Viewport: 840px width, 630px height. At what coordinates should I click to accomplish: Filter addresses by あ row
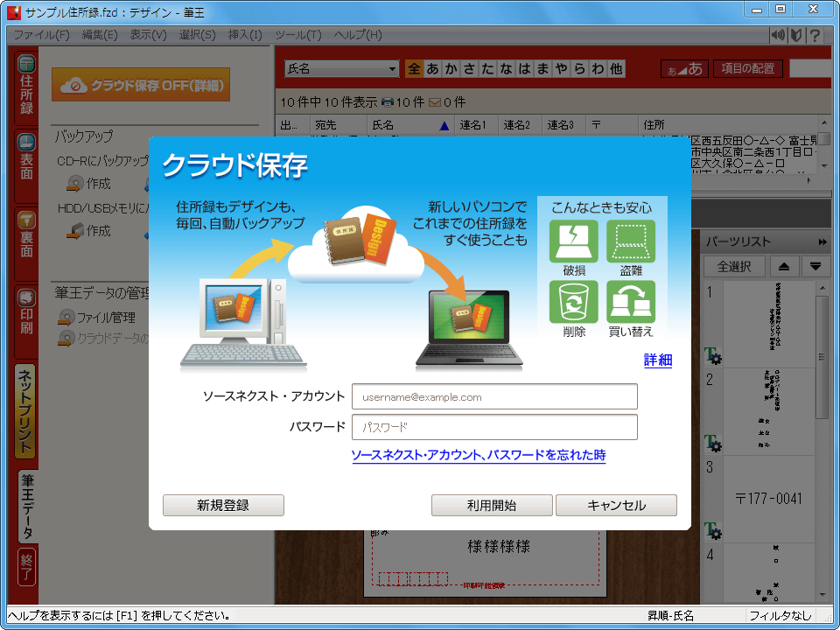[432, 68]
